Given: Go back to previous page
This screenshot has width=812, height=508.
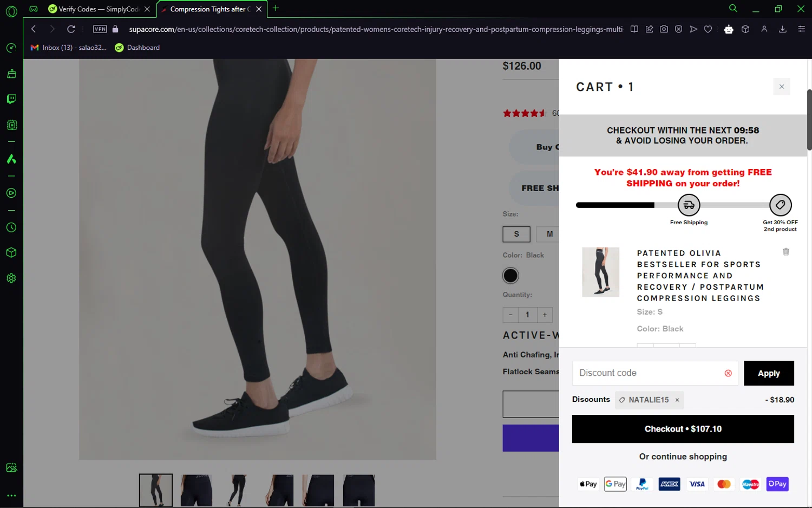Looking at the screenshot, I should 34,29.
